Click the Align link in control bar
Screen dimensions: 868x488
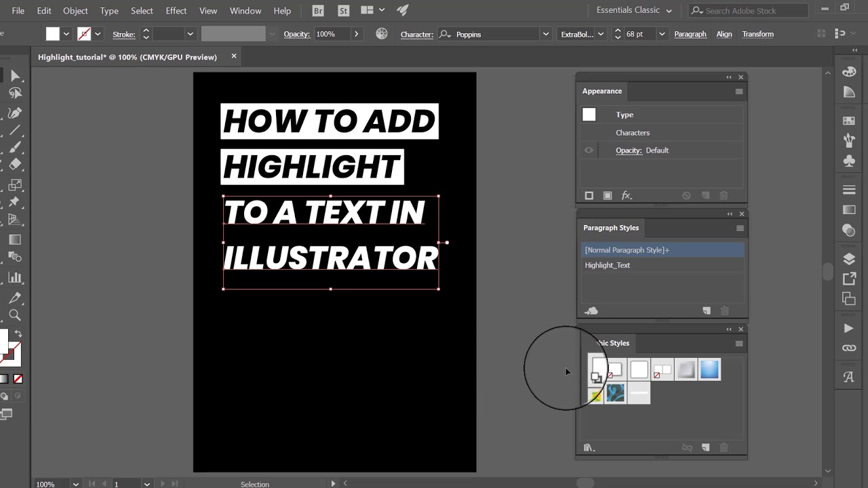(x=724, y=34)
